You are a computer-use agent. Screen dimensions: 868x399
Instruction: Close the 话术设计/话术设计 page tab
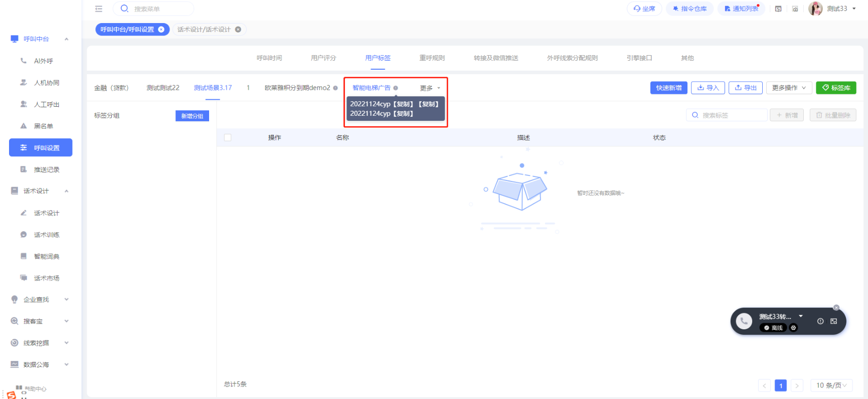pyautogui.click(x=238, y=30)
